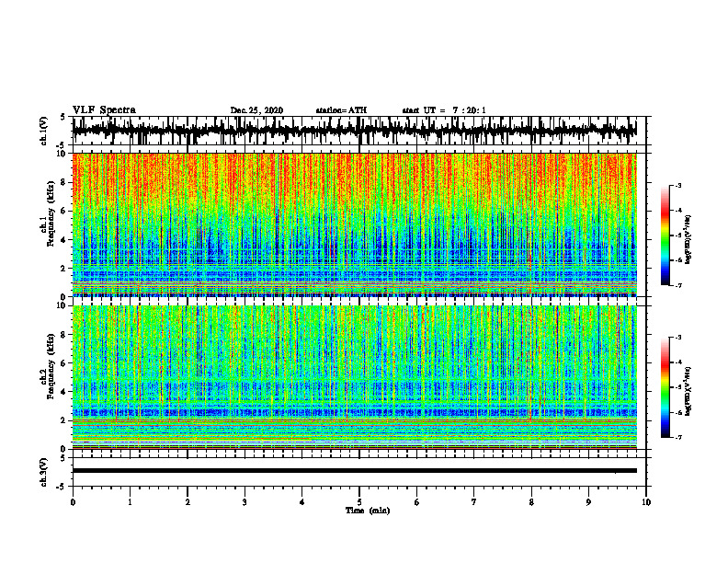
Task: Click time axis tick label '10'
Action: point(646,502)
